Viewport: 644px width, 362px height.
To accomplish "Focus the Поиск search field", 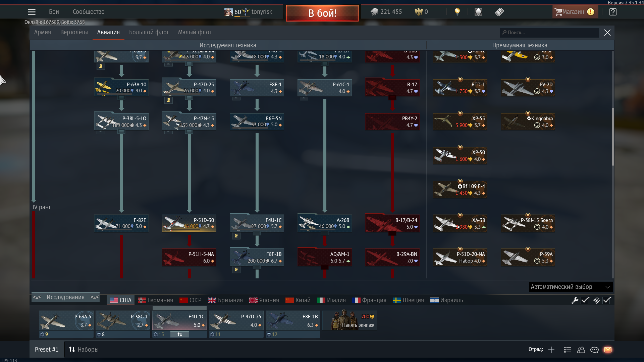I will [x=549, y=33].
